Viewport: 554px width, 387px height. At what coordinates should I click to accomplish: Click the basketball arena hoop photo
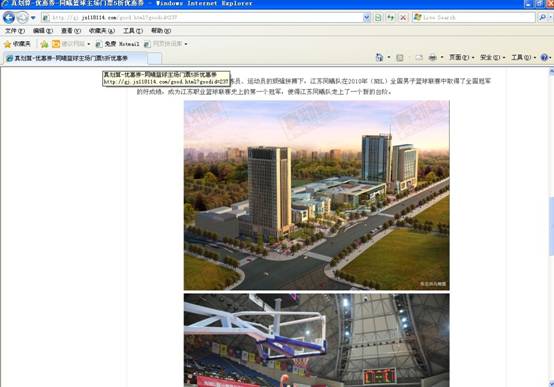coord(317,340)
